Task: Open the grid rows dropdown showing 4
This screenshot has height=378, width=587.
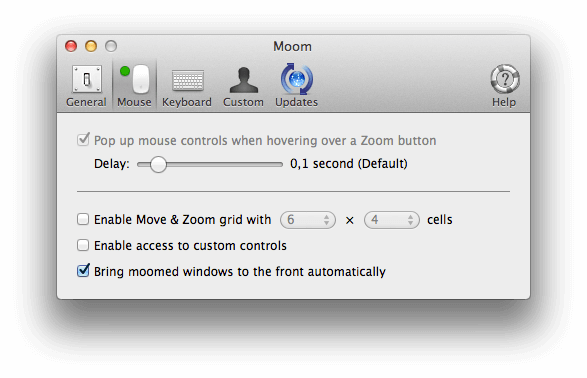Action: pos(392,220)
